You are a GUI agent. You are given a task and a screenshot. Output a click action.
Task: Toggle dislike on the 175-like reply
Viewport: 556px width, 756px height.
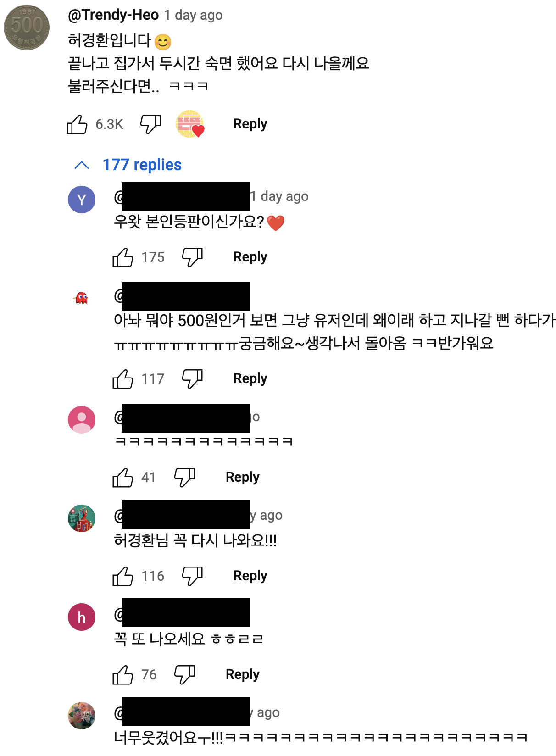[x=192, y=257]
